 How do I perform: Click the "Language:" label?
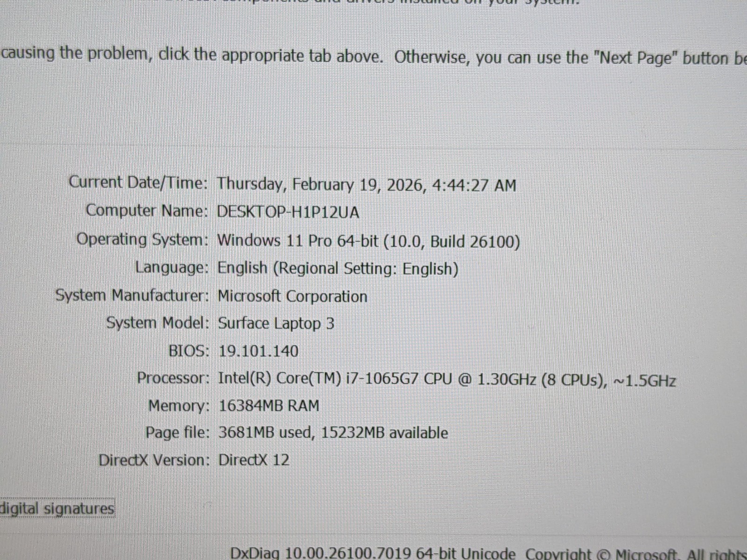pos(171,267)
